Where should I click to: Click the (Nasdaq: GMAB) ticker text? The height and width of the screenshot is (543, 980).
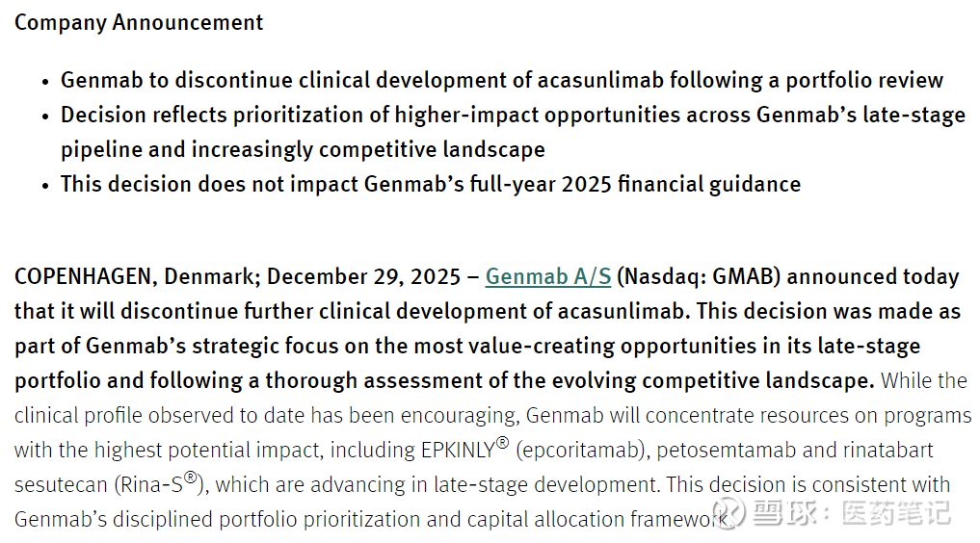click(699, 277)
